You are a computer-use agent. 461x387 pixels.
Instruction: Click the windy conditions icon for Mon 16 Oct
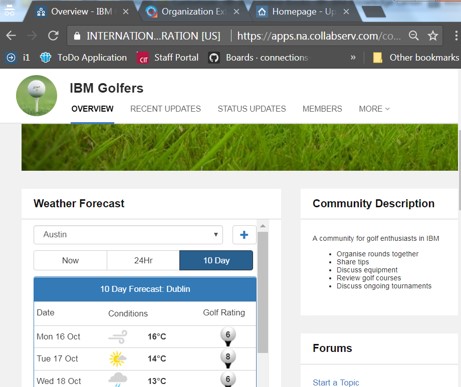[x=118, y=337]
